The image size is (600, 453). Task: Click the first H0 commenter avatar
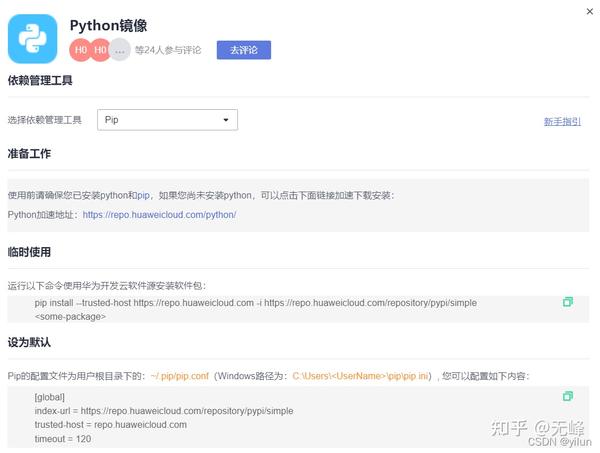tap(80, 50)
